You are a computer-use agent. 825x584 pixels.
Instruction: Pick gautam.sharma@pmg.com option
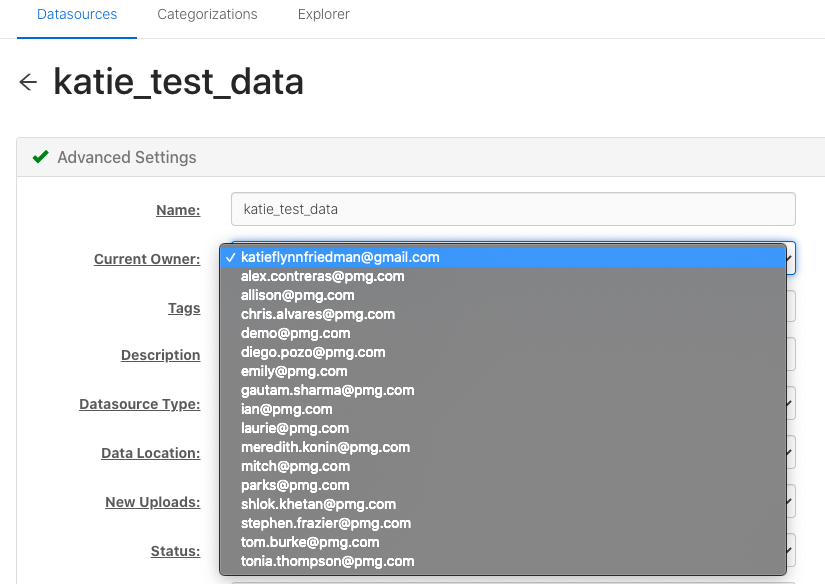(503, 390)
